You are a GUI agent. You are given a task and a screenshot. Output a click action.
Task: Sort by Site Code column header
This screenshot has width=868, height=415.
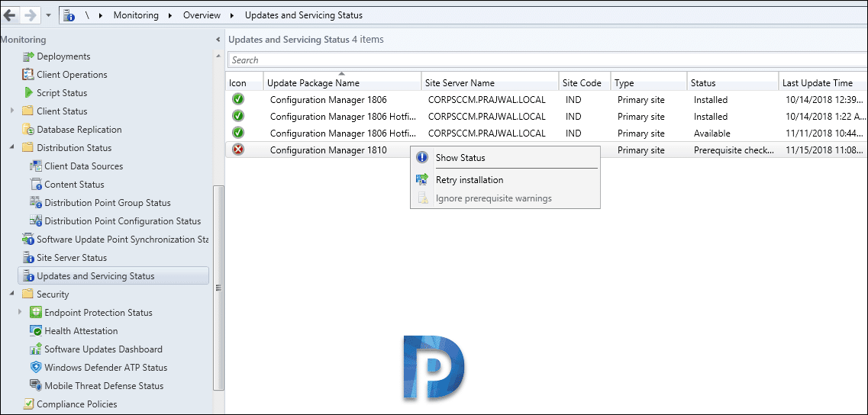pos(585,83)
